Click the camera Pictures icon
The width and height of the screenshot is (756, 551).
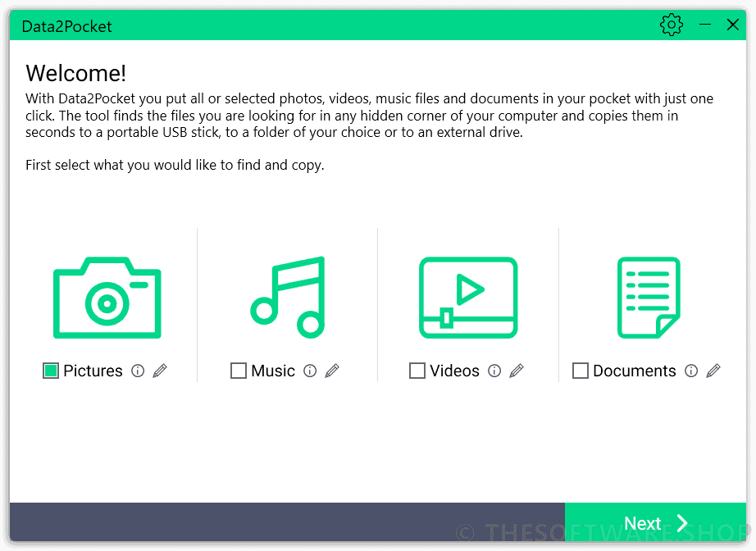(107, 298)
